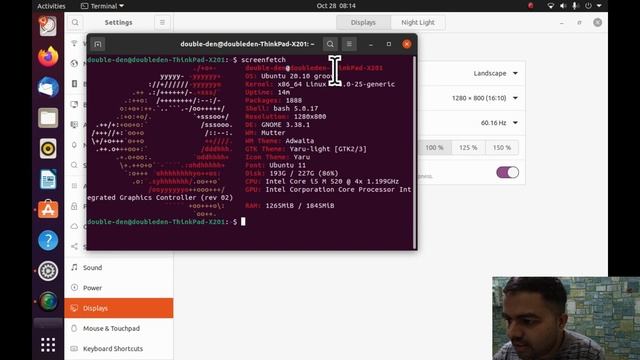Click 'Yaru-light [GTK2/3]' theme text
The image size is (640, 360).
point(328,149)
